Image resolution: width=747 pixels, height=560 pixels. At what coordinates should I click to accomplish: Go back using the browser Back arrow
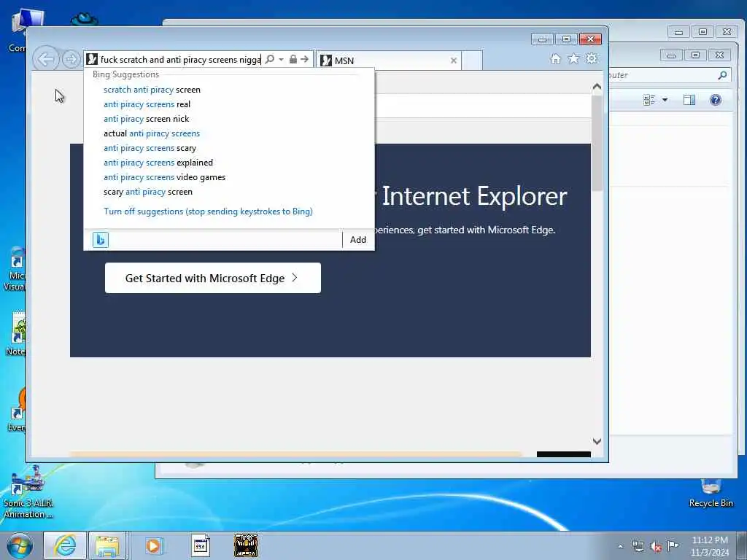click(x=45, y=60)
